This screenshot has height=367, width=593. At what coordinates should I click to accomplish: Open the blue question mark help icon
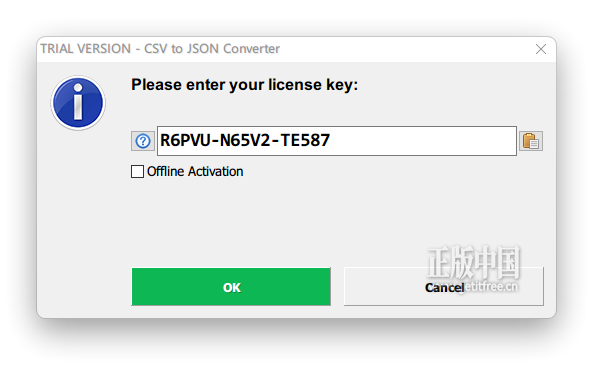143,141
